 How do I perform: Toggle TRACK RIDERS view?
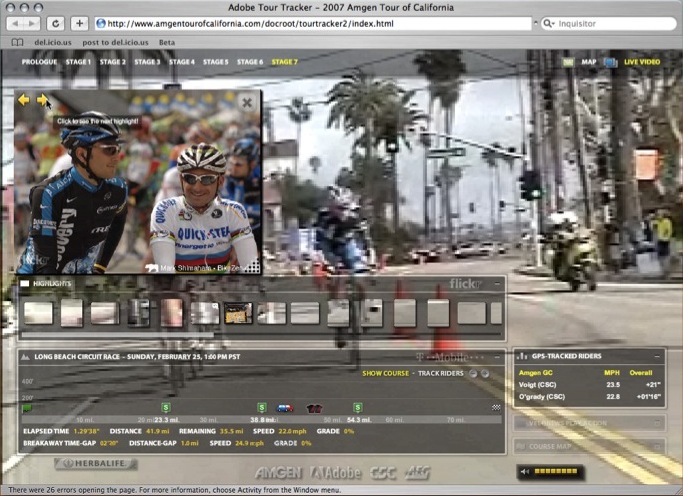[440, 373]
